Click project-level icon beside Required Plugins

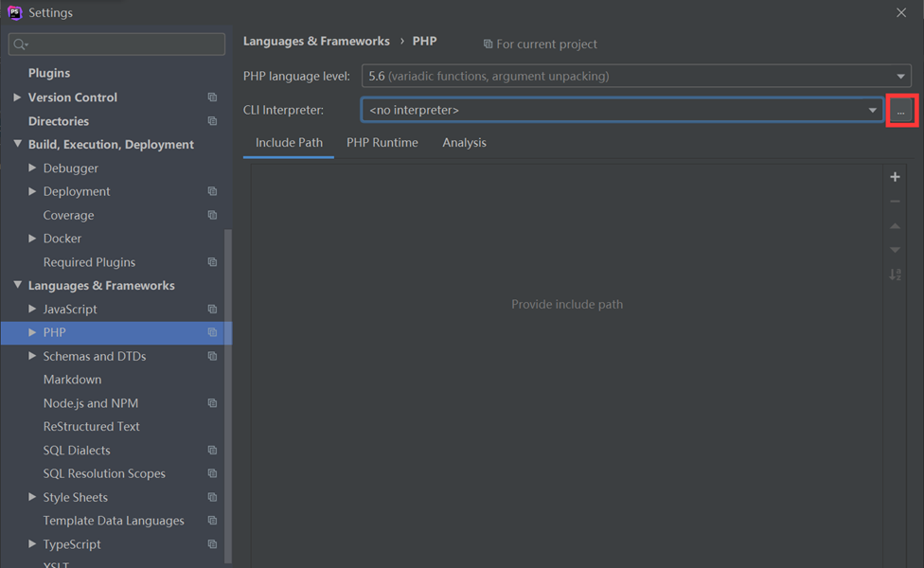212,262
